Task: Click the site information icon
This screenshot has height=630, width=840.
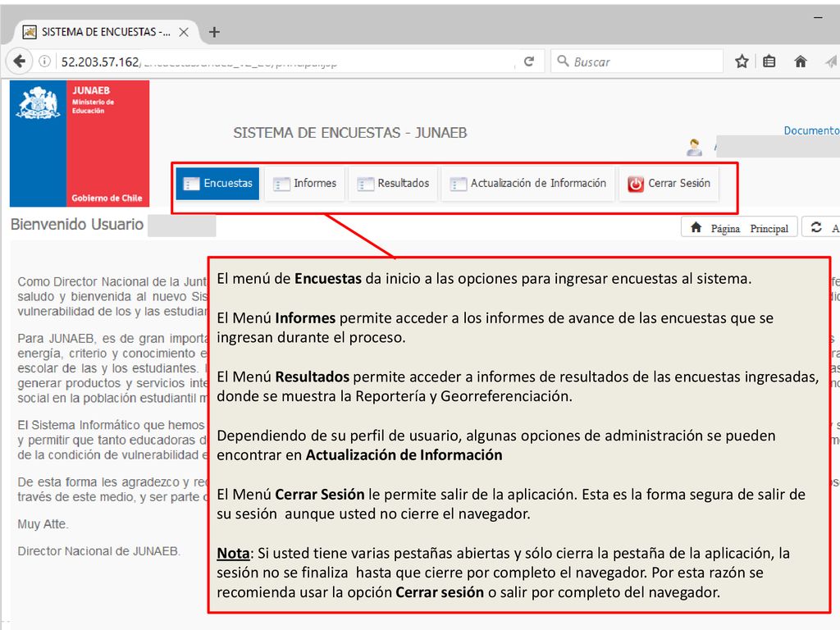Action: [44, 62]
